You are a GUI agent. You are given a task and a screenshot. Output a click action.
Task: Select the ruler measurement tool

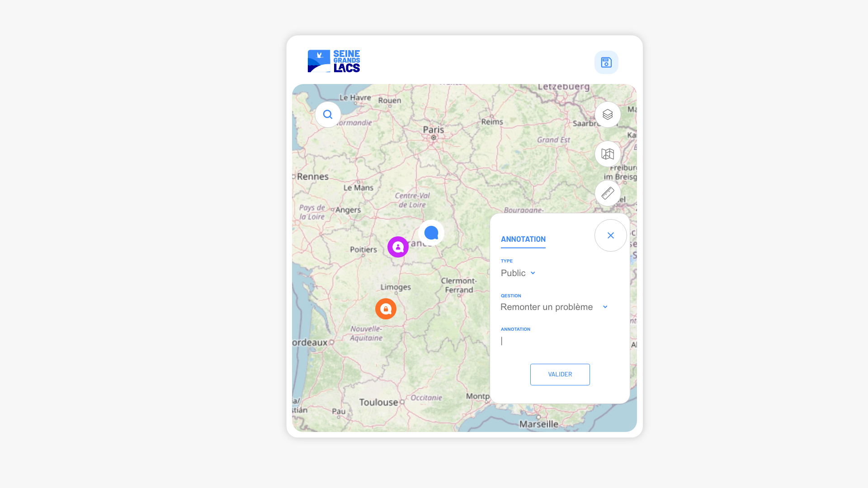click(x=608, y=193)
